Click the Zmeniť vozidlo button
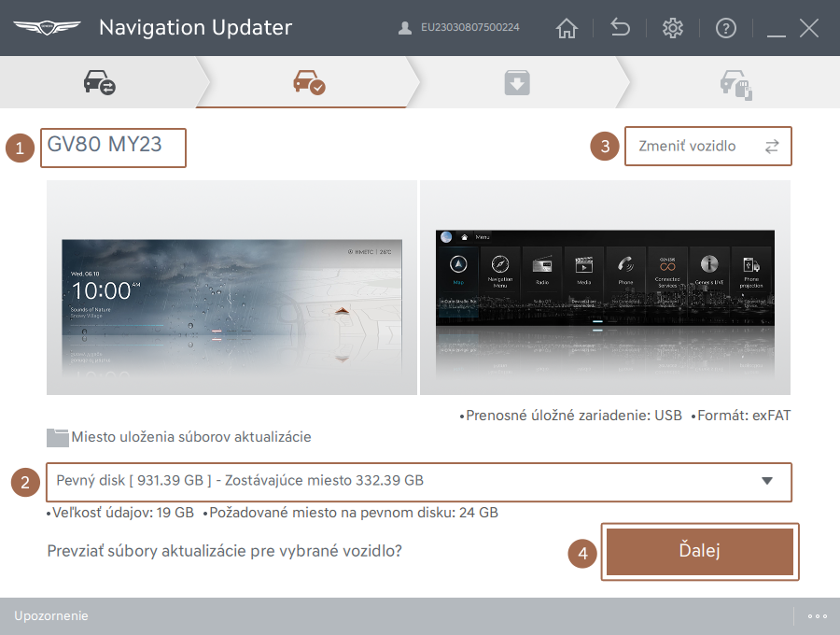 coord(707,147)
